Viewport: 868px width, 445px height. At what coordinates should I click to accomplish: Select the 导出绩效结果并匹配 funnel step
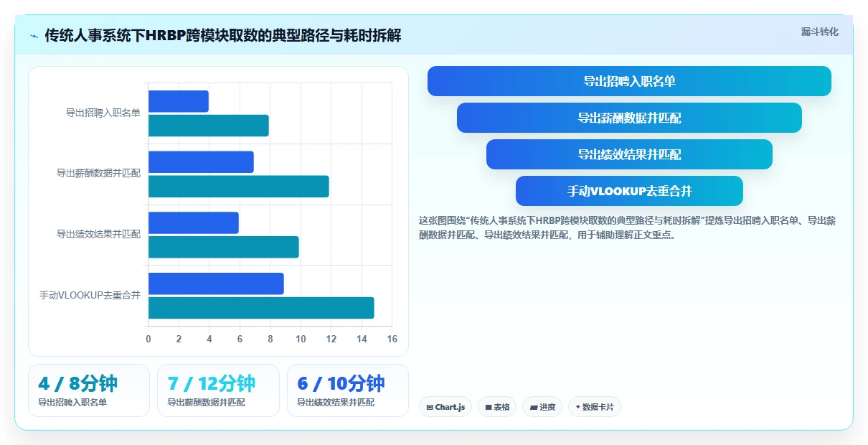pyautogui.click(x=629, y=154)
